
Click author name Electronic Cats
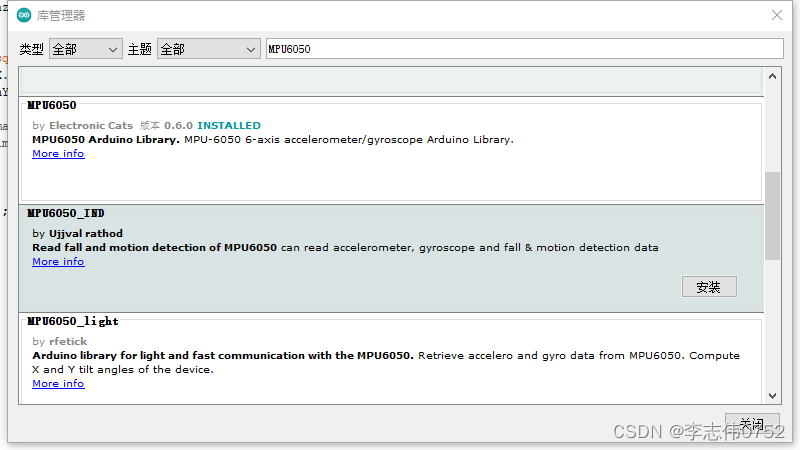91,126
